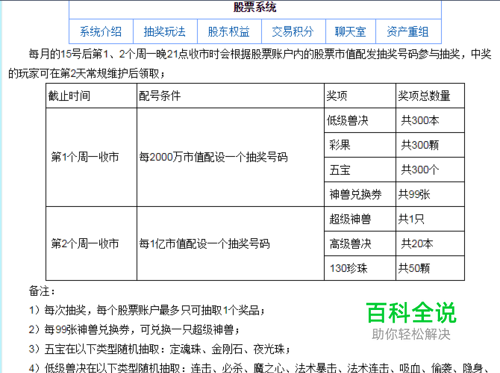Click the 共20本 quantity cell
500x373 pixels.
430,244
